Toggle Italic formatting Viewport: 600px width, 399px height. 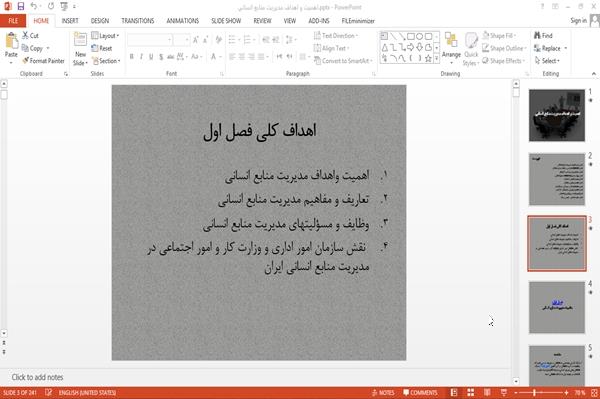pyautogui.click(x=142, y=57)
